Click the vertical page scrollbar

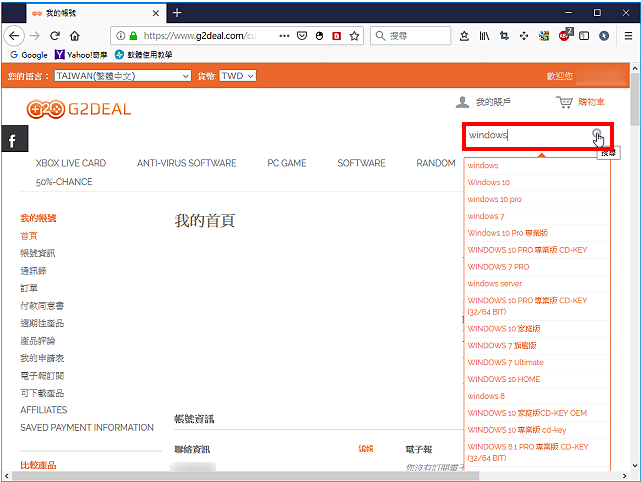[634, 98]
